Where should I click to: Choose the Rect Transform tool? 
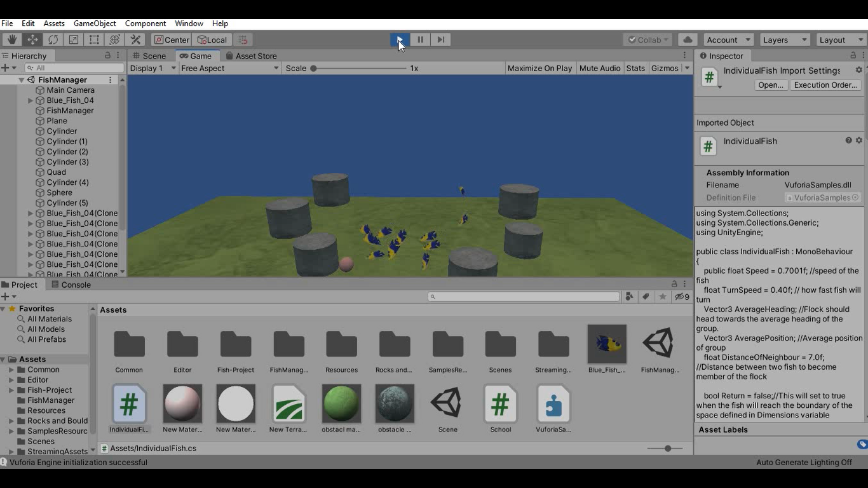pyautogui.click(x=93, y=39)
